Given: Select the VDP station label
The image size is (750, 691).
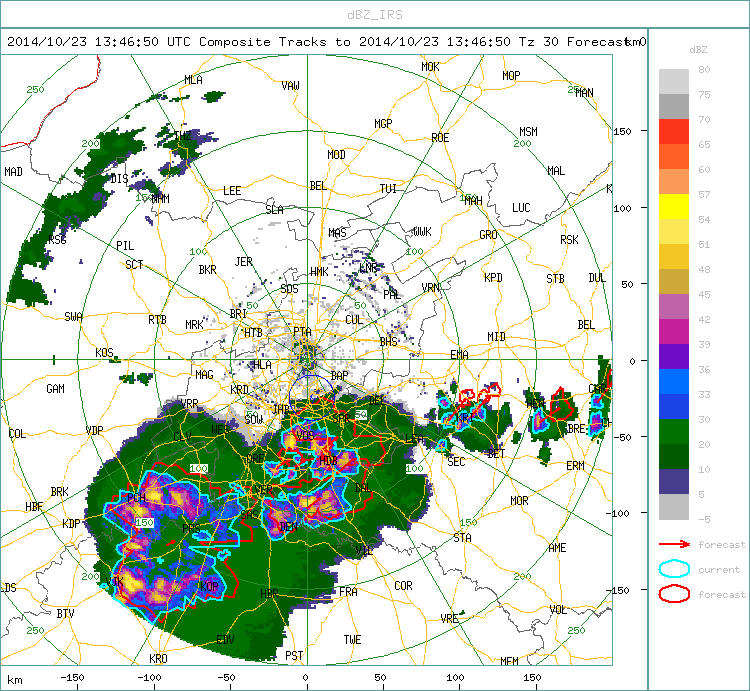Looking at the screenshot, I should (x=94, y=430).
